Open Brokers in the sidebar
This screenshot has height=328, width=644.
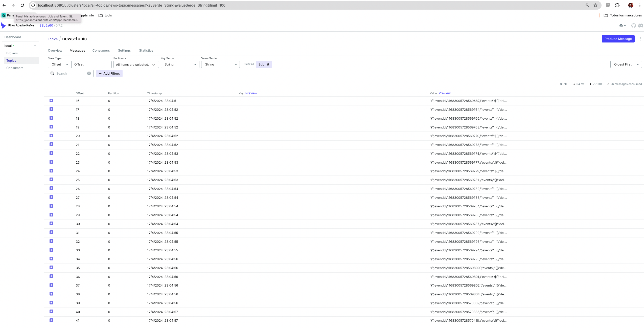(12, 53)
